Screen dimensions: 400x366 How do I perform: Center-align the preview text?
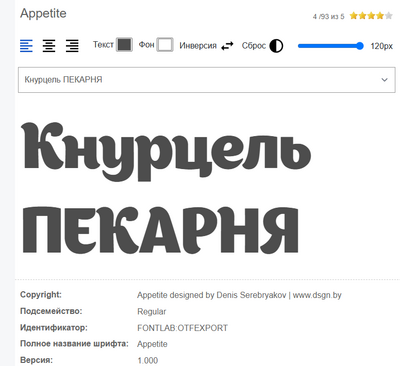tap(49, 46)
